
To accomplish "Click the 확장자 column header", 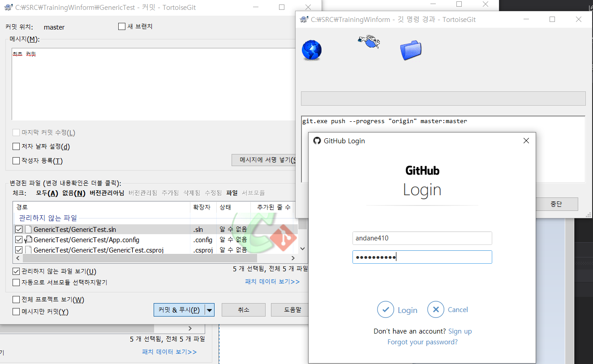I will [x=204, y=207].
